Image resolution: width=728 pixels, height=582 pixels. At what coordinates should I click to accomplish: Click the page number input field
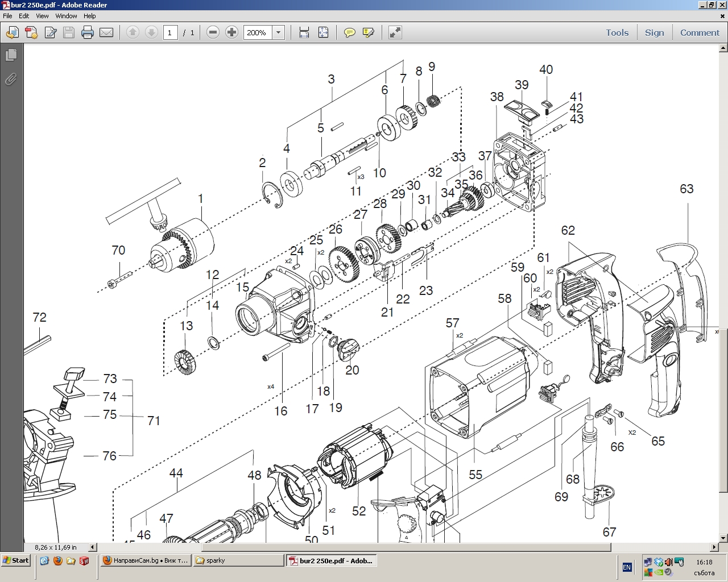[x=170, y=32]
